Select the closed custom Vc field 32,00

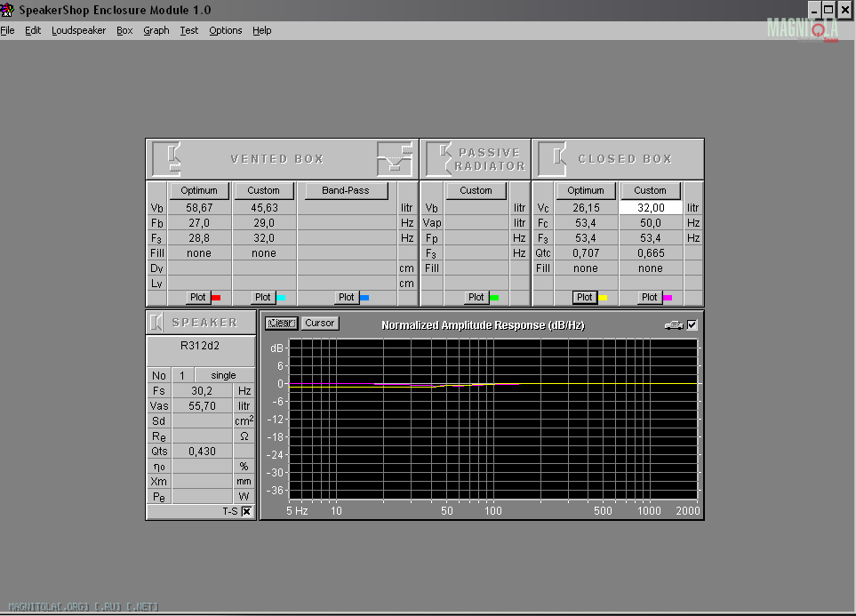coord(651,208)
